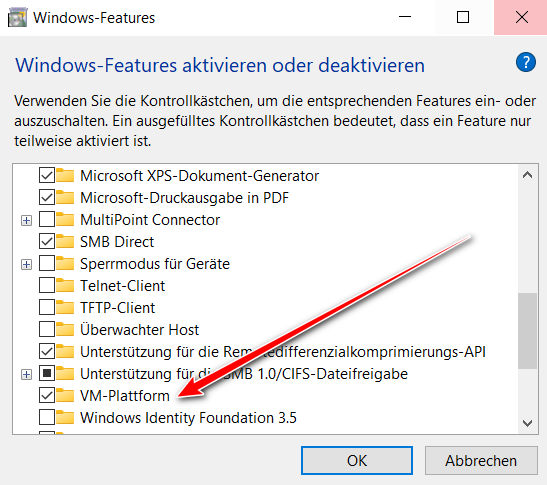
Task: Click folder icon beside VM-Plattform
Action: [65, 395]
